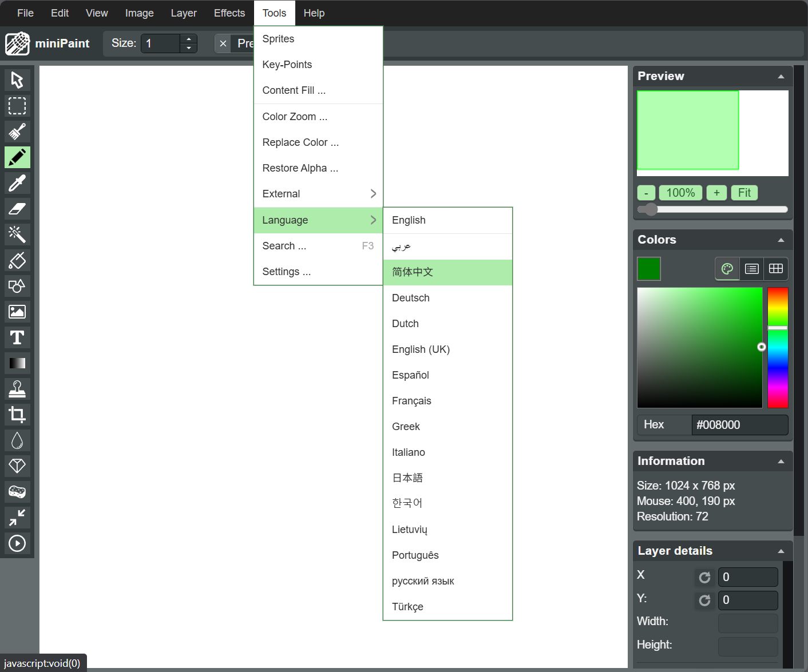Click the Fit zoom button
Screen dimensions: 808x672
click(x=744, y=193)
